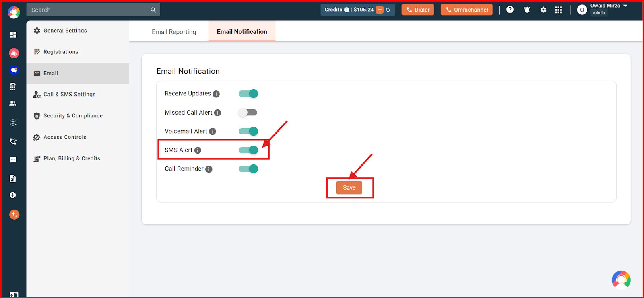644x298 pixels.
Task: Switch to the Email Reporting tab
Action: pos(174,32)
